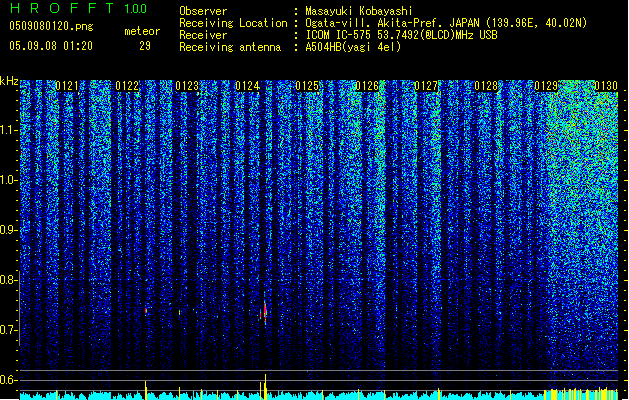Click the Observer label
The height and width of the screenshot is (400, 629).
203,11
